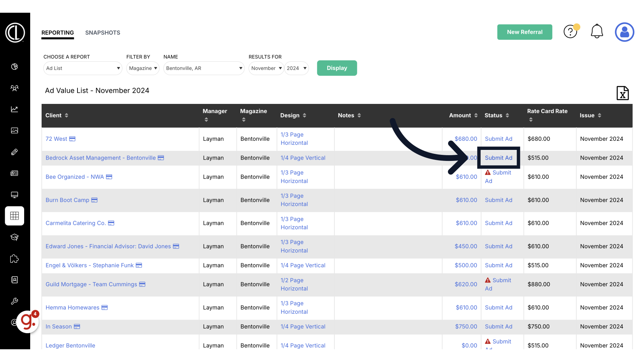Open the Carmelita Catering Co. client link
The height and width of the screenshot is (362, 644).
[76, 223]
